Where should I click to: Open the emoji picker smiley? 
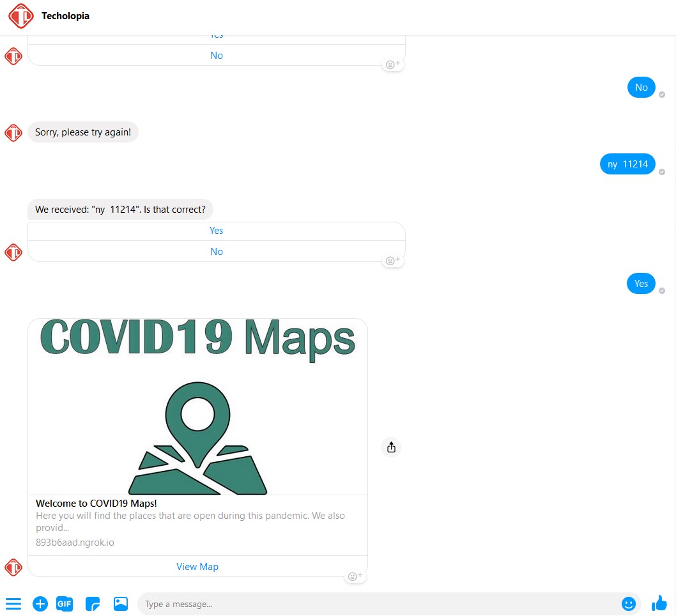629,604
